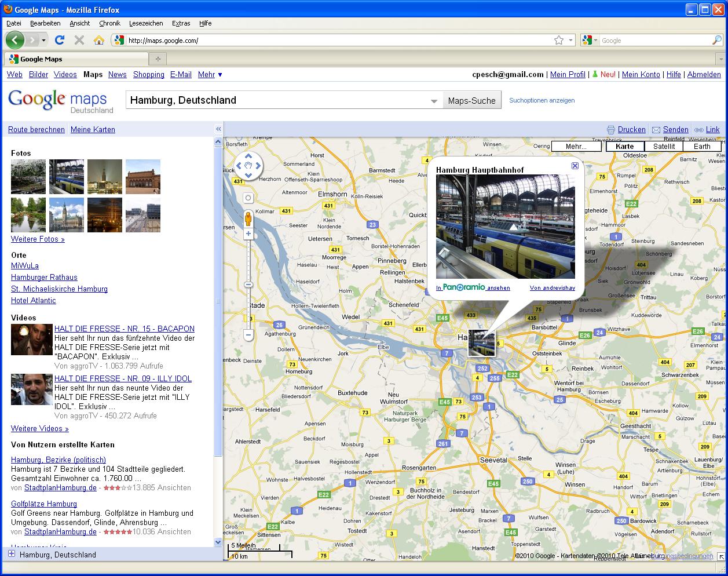The image size is (728, 576).
Task: Click the Street View pegman icon
Action: point(248,218)
